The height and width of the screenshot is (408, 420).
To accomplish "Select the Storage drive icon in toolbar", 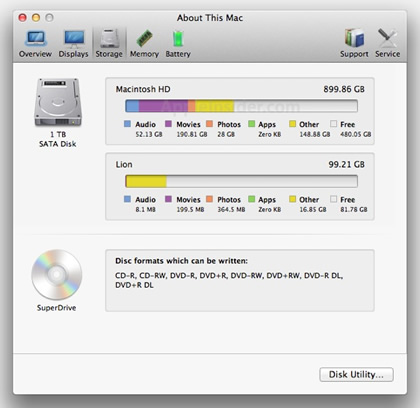I will 109,39.
